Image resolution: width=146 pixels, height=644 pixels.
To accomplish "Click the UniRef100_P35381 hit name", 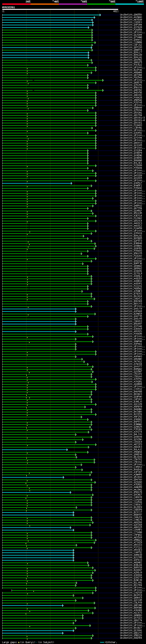I will [x=131, y=429].
